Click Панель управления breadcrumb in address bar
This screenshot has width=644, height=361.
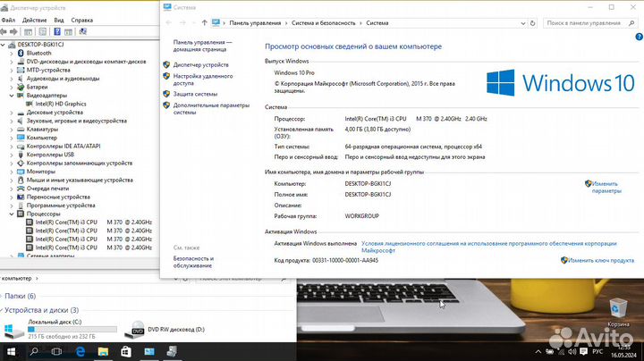click(255, 23)
